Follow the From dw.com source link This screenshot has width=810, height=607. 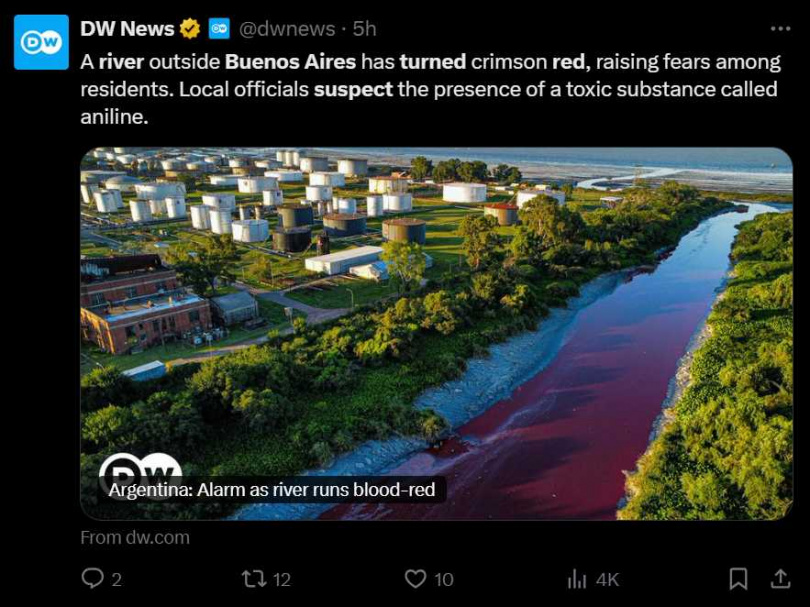click(135, 537)
